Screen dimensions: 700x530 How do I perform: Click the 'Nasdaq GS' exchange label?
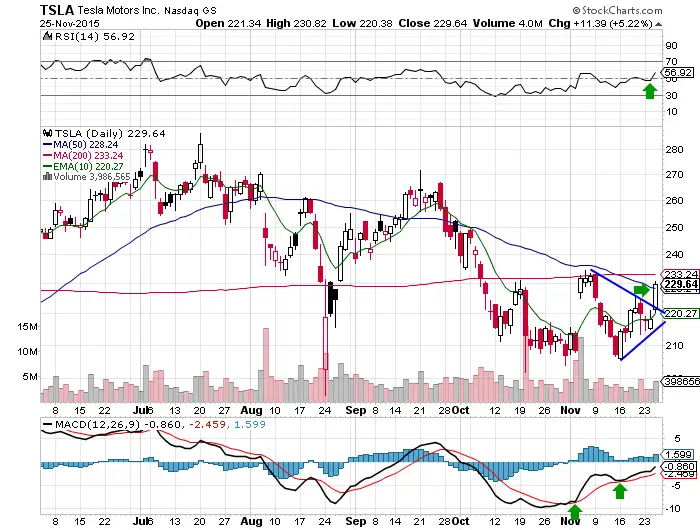[190, 10]
